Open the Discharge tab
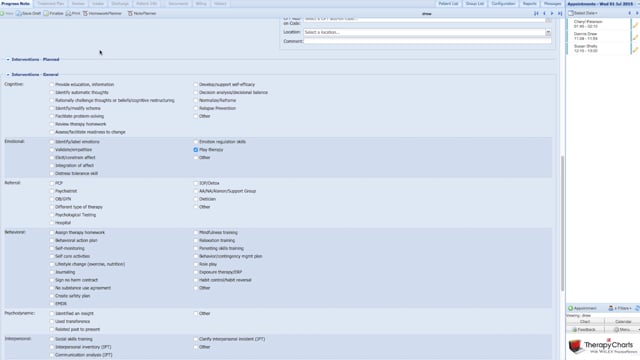 120,4
